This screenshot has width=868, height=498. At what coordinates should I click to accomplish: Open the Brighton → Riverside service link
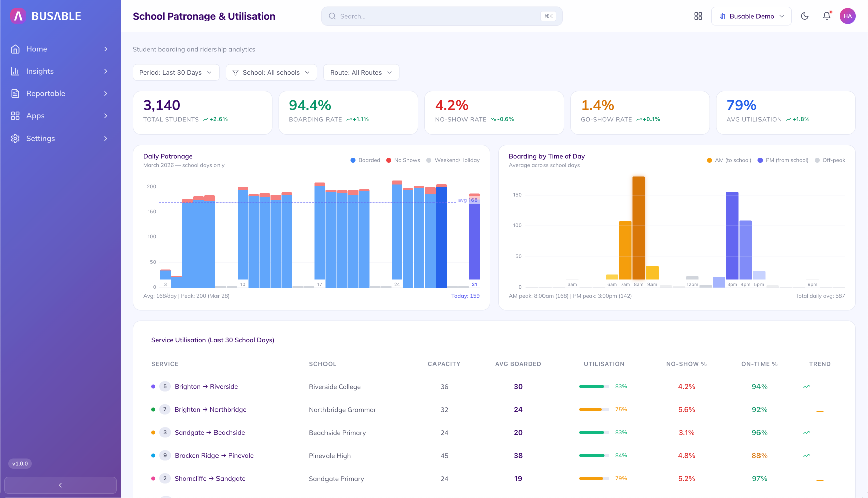[x=206, y=387]
